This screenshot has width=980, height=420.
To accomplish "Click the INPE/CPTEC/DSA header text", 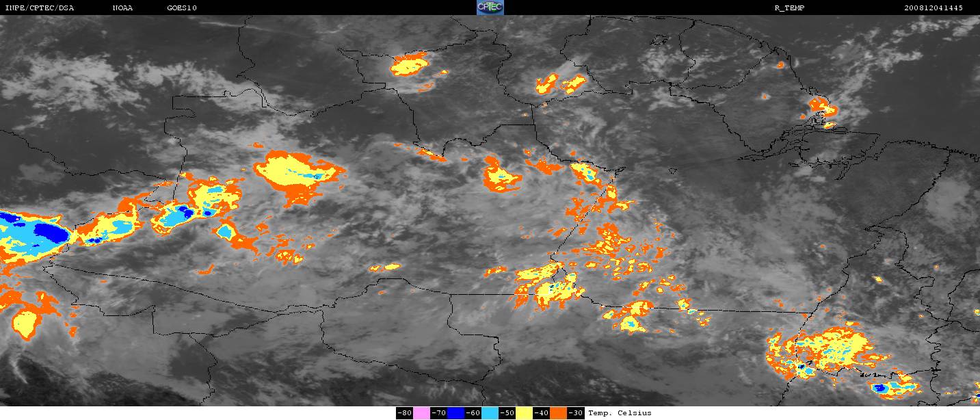I will [39, 8].
